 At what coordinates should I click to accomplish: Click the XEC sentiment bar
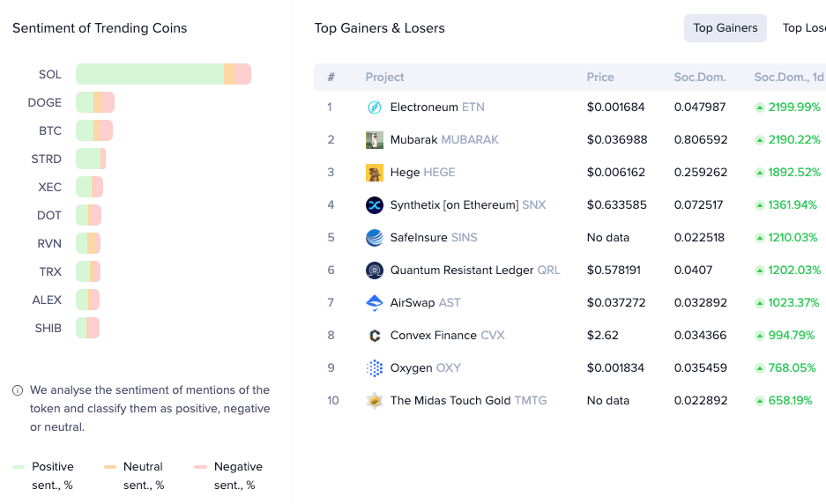pyautogui.click(x=90, y=187)
